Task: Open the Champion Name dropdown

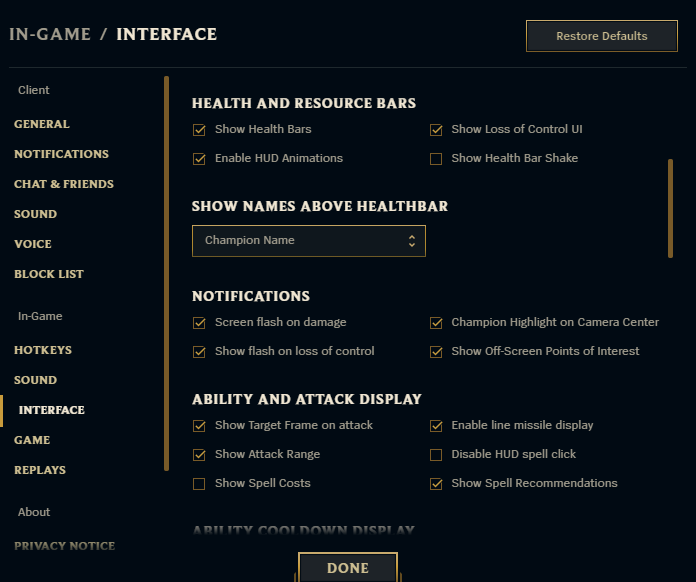Action: [308, 241]
